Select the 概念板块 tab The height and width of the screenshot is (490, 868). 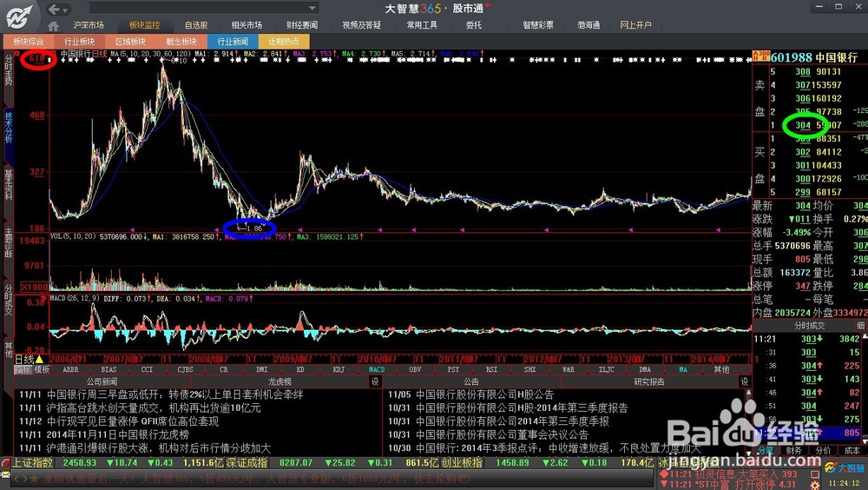[x=181, y=42]
